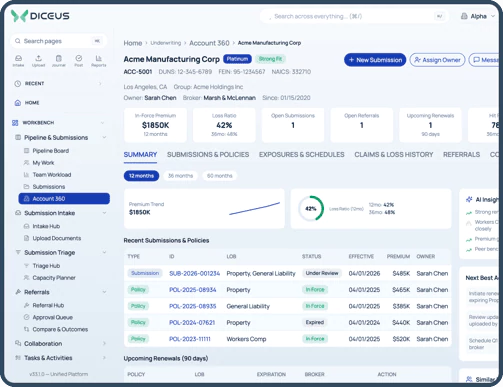The image size is (503, 387).
Task: Switch to Exposures & Schedules tab
Action: [x=302, y=155]
